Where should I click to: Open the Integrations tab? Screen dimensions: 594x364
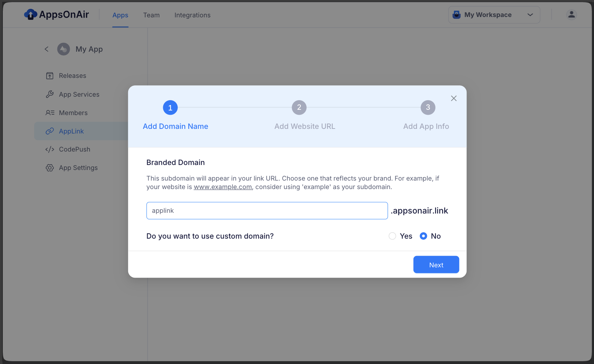(193, 15)
